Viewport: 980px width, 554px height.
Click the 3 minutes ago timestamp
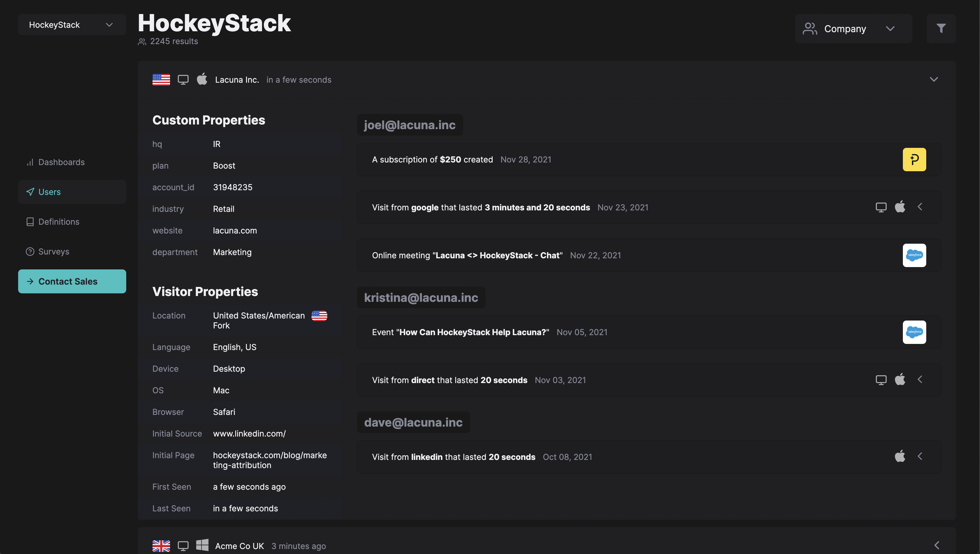[299, 546]
